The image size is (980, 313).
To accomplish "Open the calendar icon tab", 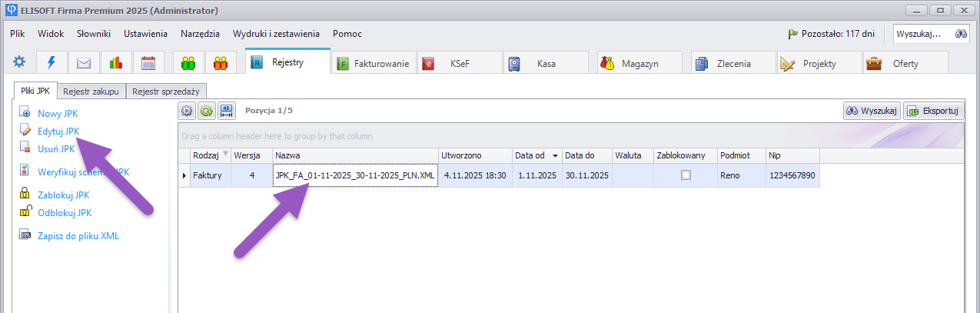I will point(148,63).
